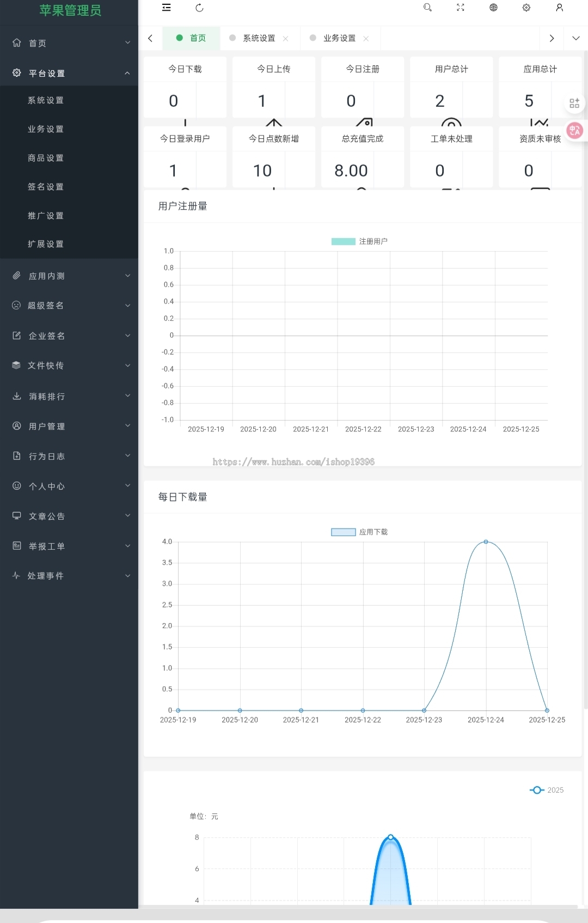Click the 平台设置 gear icon in sidebar
Image resolution: width=588 pixels, height=923 pixels.
17,72
